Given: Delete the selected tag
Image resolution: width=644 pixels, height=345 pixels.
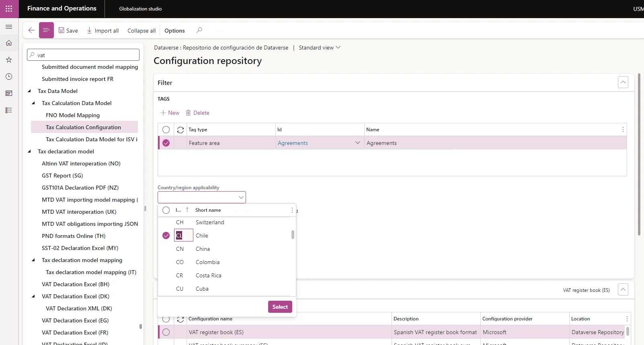Looking at the screenshot, I should click(x=197, y=113).
